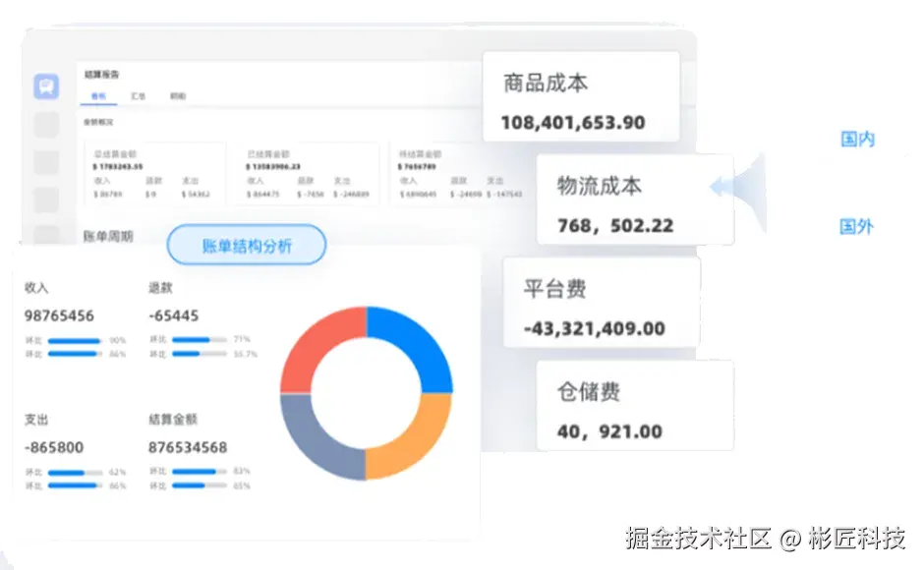Open the 仓储费 card
This screenshot has width=924, height=570.
click(635, 405)
